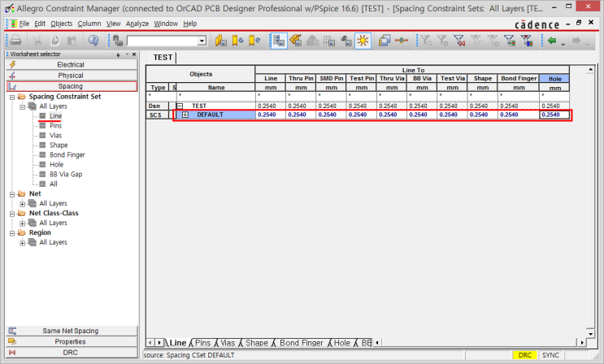Click the cascading windows icon
The width and height of the screenshot is (604, 364).
[385, 41]
